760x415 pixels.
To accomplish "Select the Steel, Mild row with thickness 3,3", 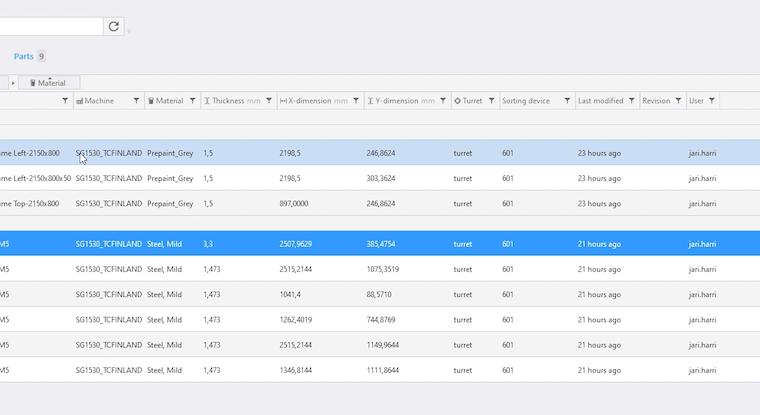I will pyautogui.click(x=300, y=244).
